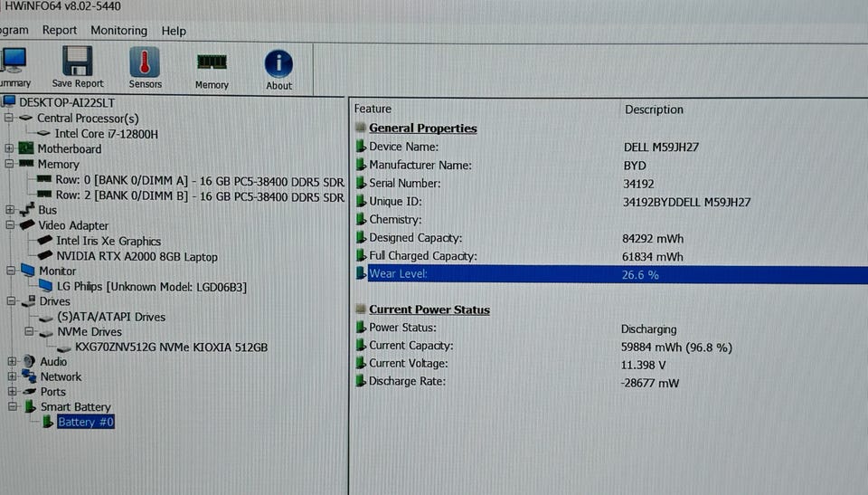Image resolution: width=868 pixels, height=495 pixels.
Task: Click the Ports node icon
Action: (29, 391)
